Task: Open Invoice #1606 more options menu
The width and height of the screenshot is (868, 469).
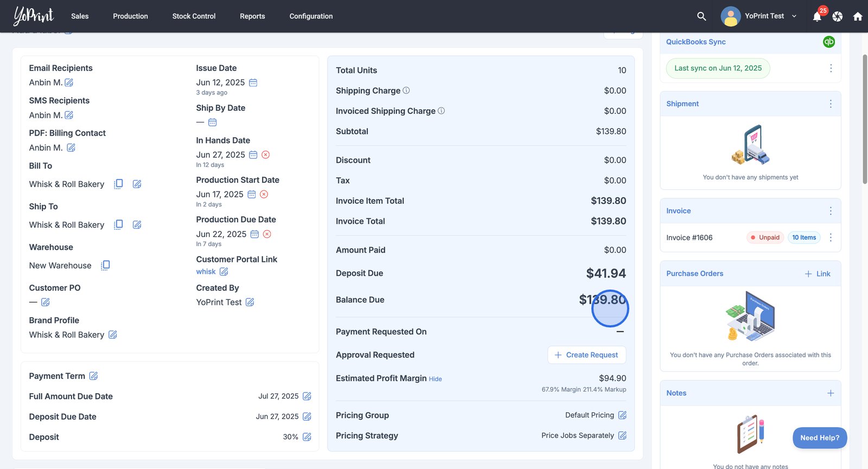Action: pyautogui.click(x=831, y=237)
